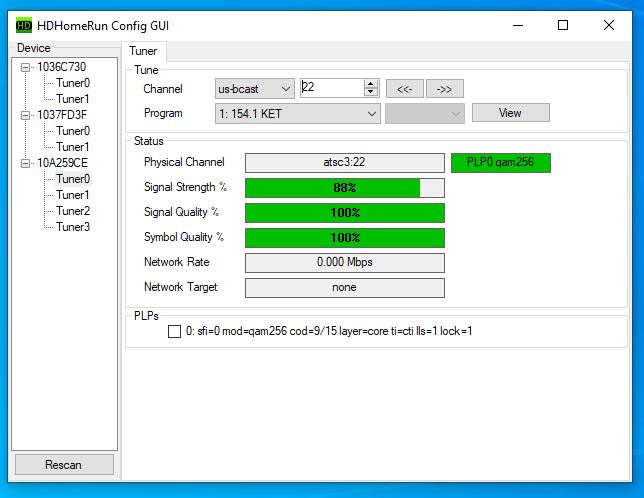Select Tuner3 under device 10A259CE
The width and height of the screenshot is (644, 498).
tap(72, 227)
